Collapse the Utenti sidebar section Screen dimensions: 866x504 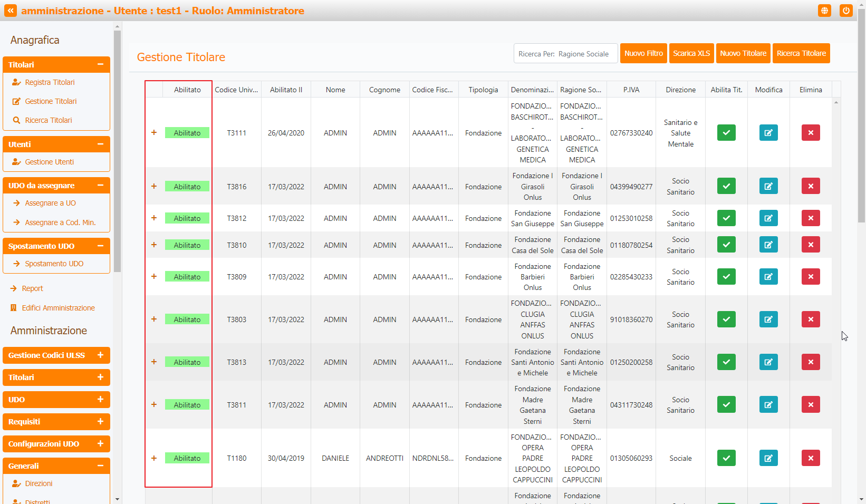point(100,144)
